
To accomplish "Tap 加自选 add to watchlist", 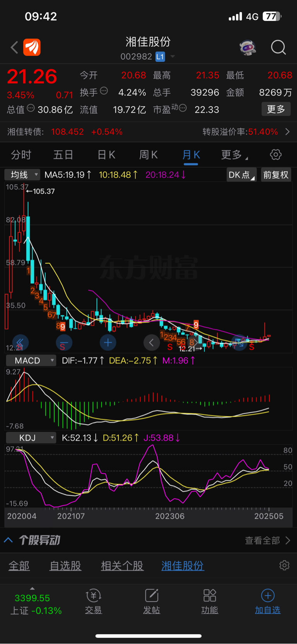I will click(x=268, y=602).
